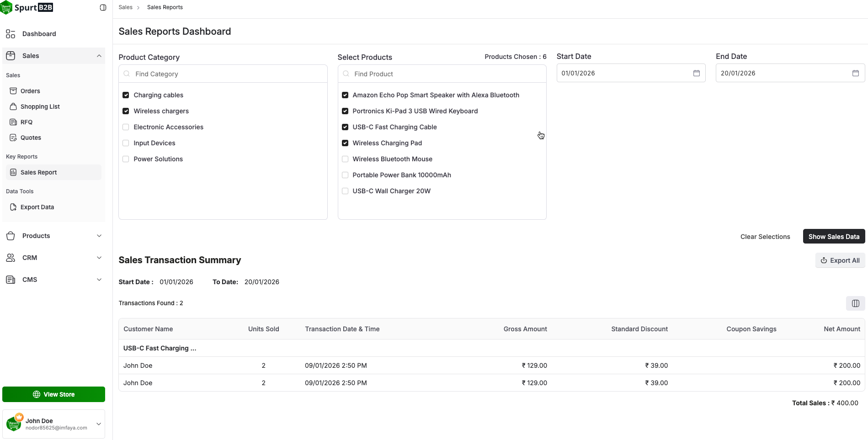
Task: Click the Show Sales Data button
Action: pos(833,236)
